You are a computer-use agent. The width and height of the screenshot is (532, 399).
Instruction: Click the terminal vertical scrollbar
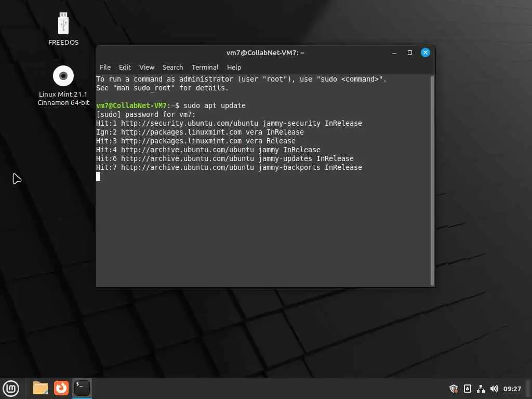click(x=432, y=180)
